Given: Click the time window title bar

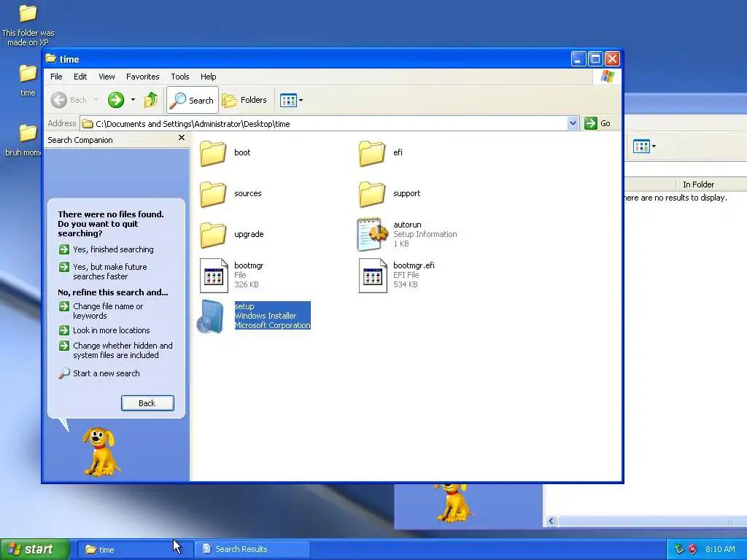Looking at the screenshot, I should [x=309, y=59].
